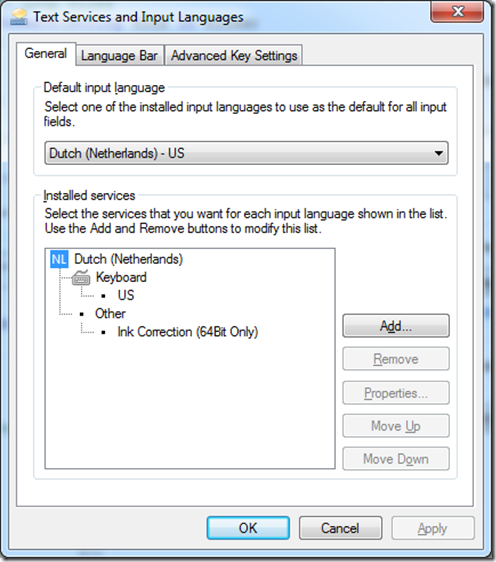Open the Advanced Key Settings tab

[234, 56]
